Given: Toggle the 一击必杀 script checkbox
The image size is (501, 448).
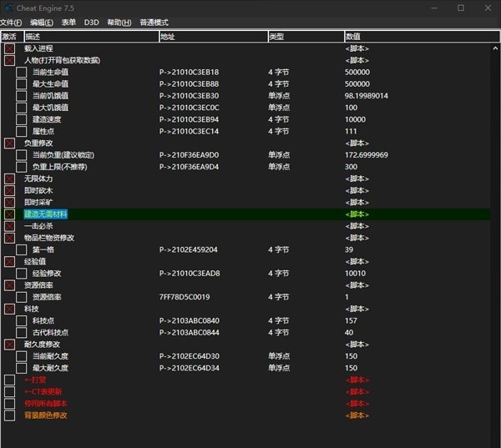Looking at the screenshot, I should tap(9, 226).
